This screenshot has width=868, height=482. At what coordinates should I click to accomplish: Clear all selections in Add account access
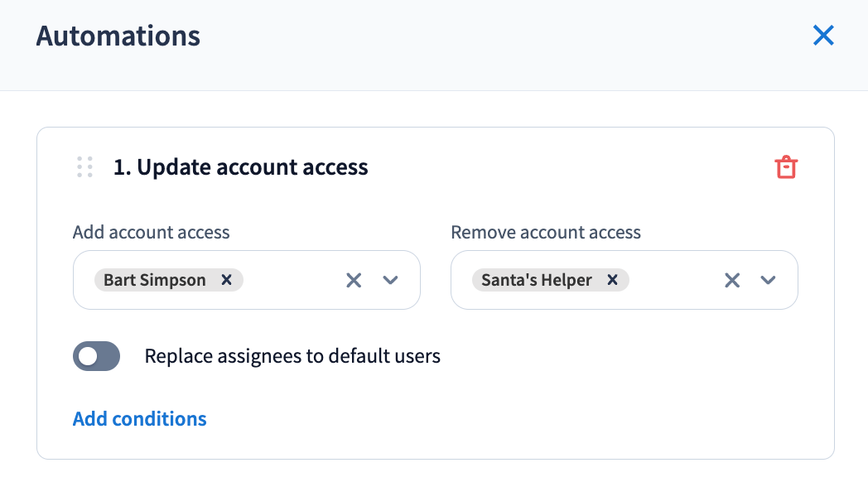354,280
